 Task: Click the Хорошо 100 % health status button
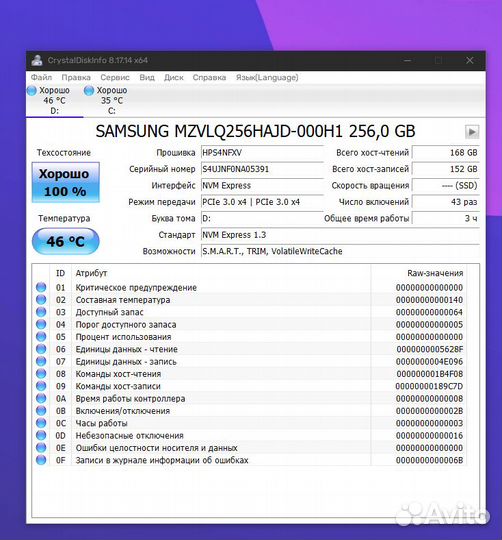coord(65,182)
